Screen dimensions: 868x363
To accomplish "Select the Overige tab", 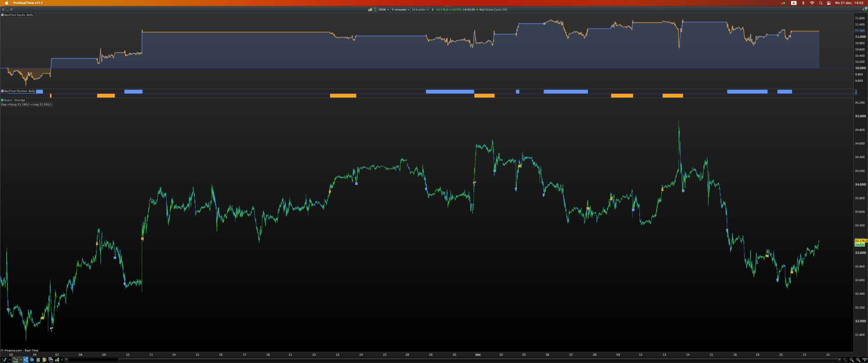I will (x=19, y=100).
